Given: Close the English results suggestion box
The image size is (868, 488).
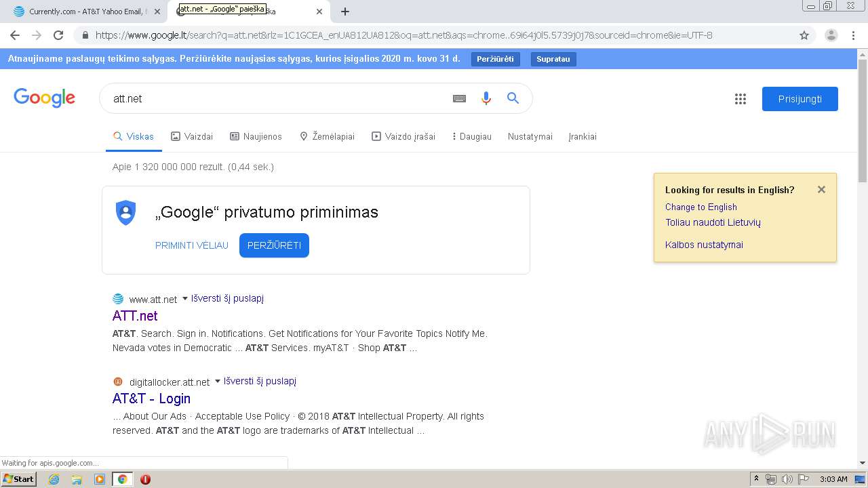Looking at the screenshot, I should (x=821, y=190).
